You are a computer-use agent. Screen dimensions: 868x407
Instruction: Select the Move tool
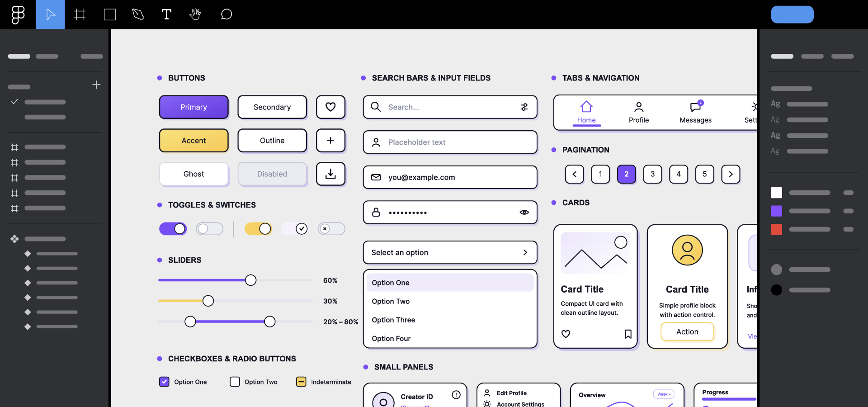pyautogui.click(x=50, y=14)
